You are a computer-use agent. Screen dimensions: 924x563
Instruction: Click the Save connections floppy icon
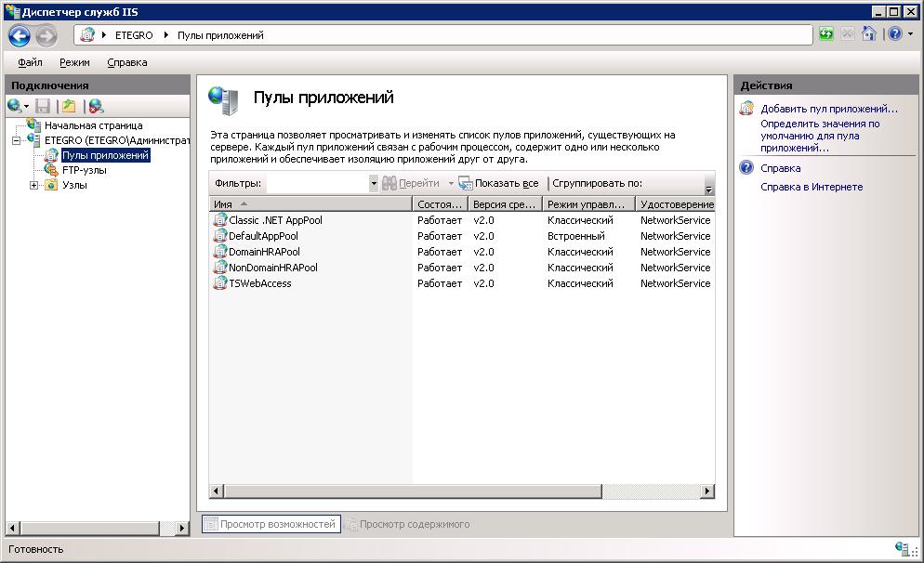point(43,106)
